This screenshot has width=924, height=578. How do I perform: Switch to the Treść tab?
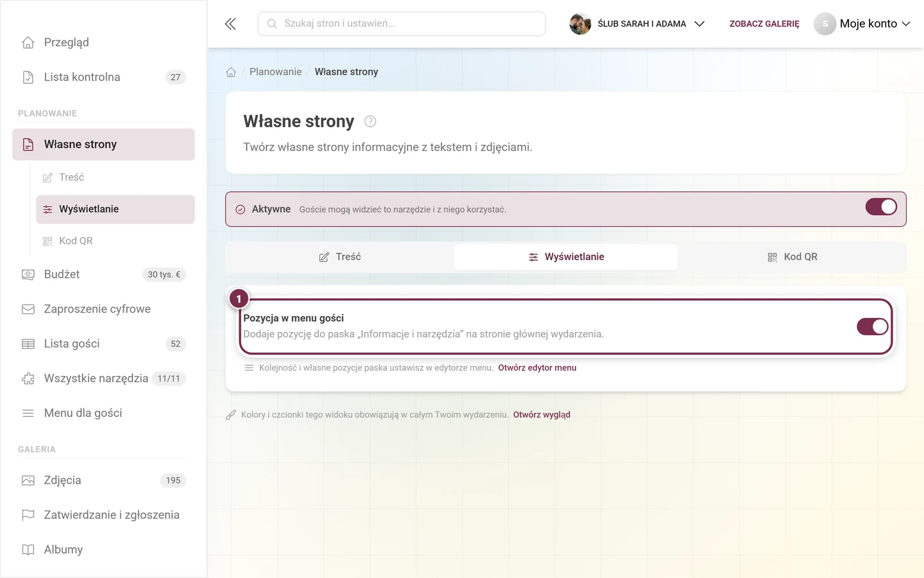tap(340, 257)
